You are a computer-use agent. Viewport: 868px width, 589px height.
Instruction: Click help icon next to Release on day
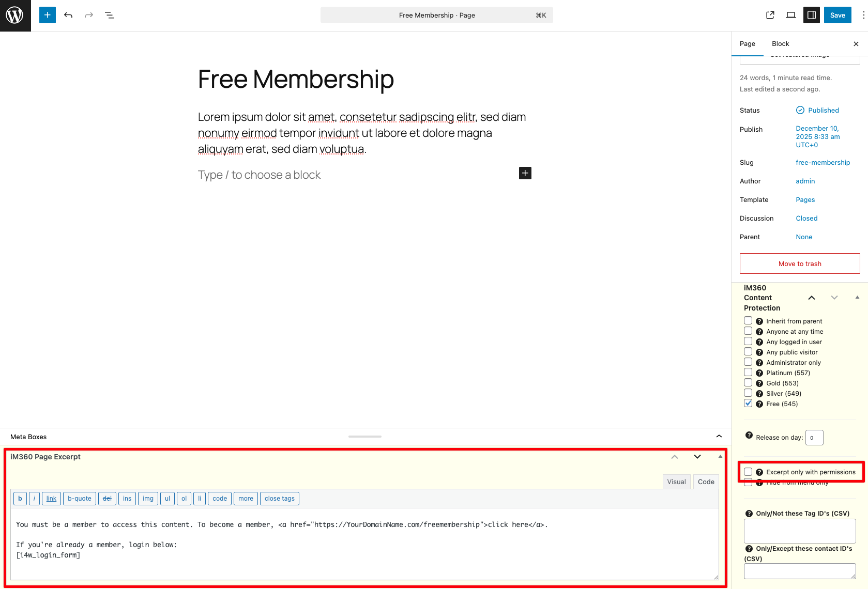tap(749, 436)
